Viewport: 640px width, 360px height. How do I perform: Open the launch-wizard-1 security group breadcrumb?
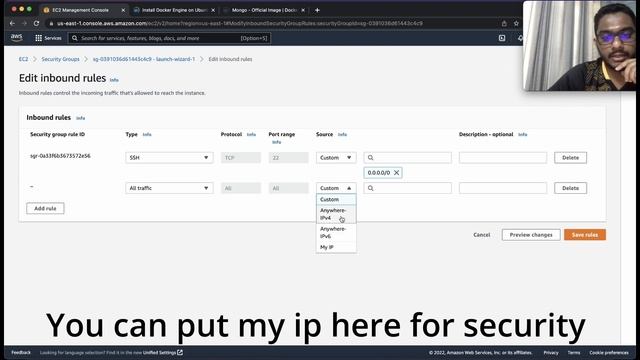tap(144, 59)
